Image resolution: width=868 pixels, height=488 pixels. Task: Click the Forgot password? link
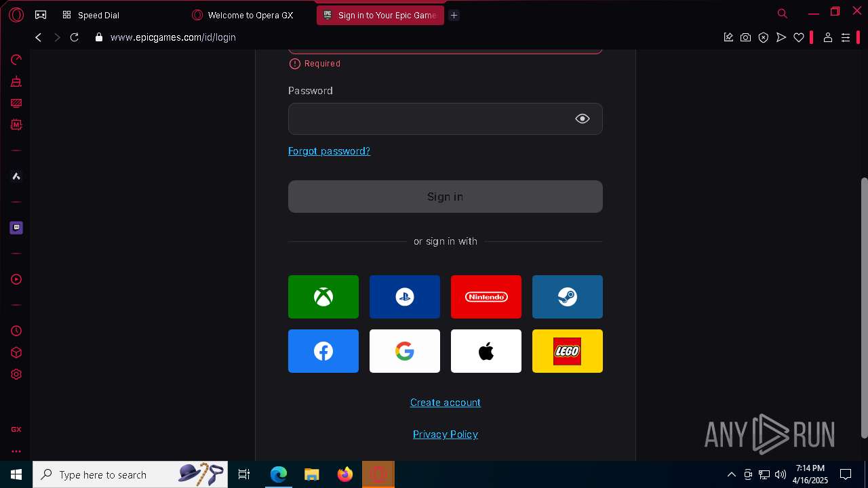[x=329, y=151]
